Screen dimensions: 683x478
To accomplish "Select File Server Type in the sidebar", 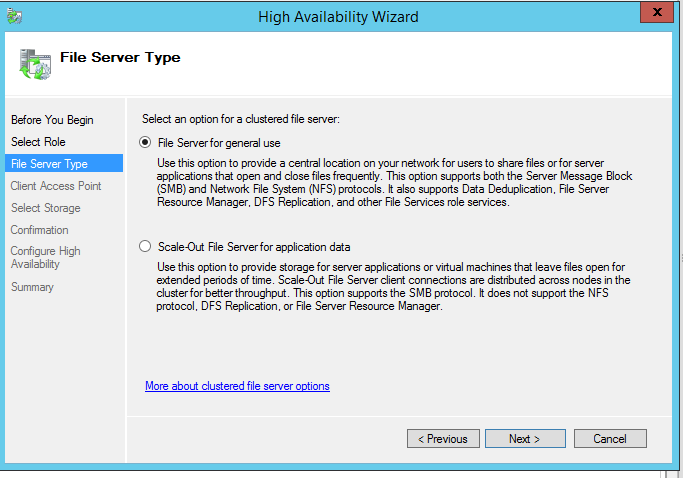I will pyautogui.click(x=49, y=164).
